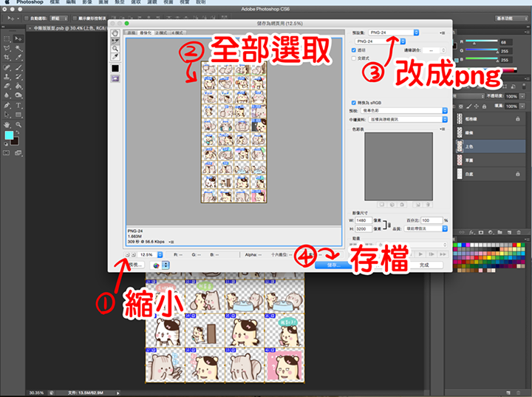Viewport: 532px width, 397px height.
Task: Select the Zoom tool in Save for Web dialog
Action: pyautogui.click(x=115, y=49)
